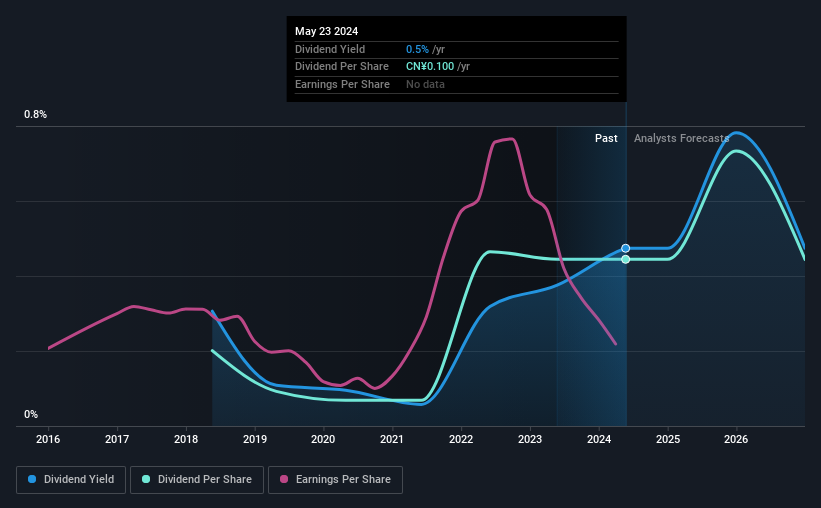This screenshot has width=821, height=508.
Task: Toggle the Earnings Per Share legend button
Action: [x=335, y=480]
